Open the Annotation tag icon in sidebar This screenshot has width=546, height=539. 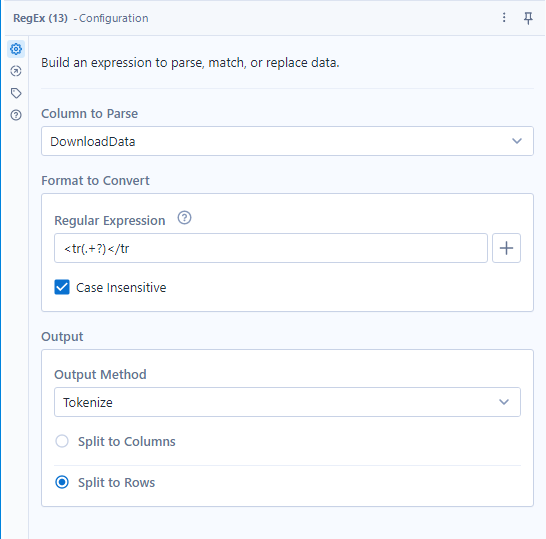pyautogui.click(x=16, y=93)
